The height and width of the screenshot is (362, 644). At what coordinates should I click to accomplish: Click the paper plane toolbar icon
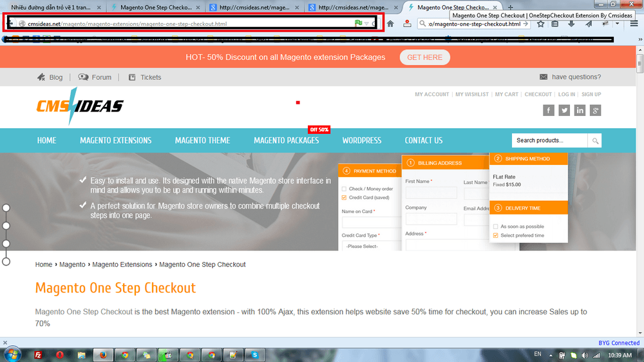(x=589, y=24)
